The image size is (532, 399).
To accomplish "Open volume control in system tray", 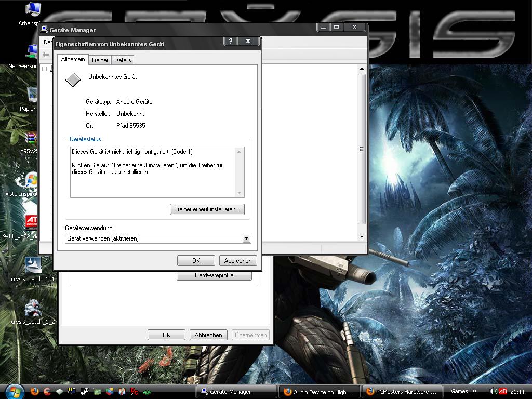I will point(494,391).
